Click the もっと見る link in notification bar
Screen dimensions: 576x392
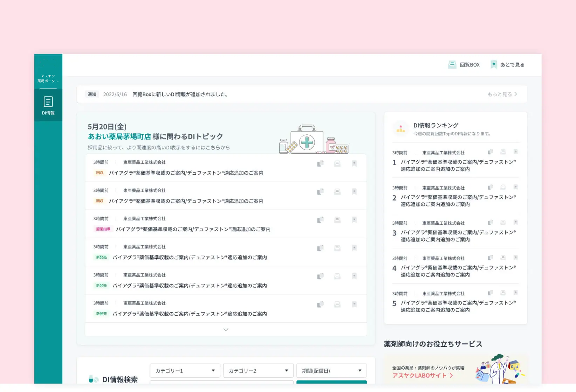pyautogui.click(x=502, y=94)
